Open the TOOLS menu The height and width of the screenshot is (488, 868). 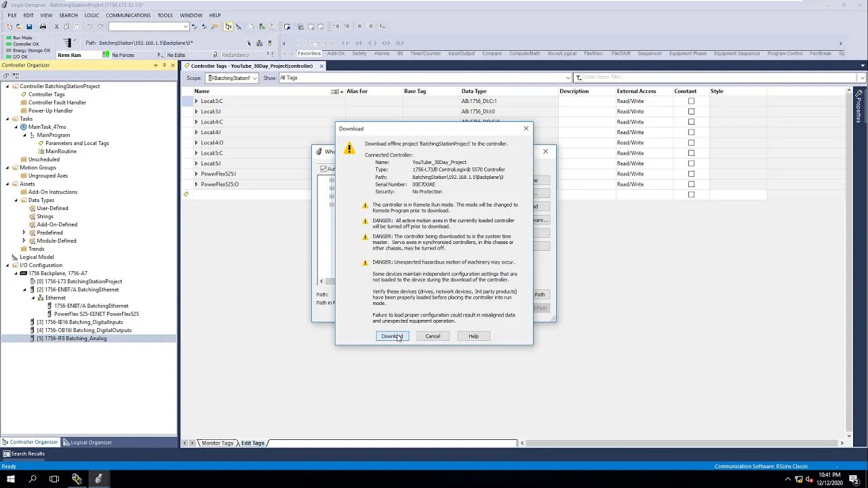point(165,15)
